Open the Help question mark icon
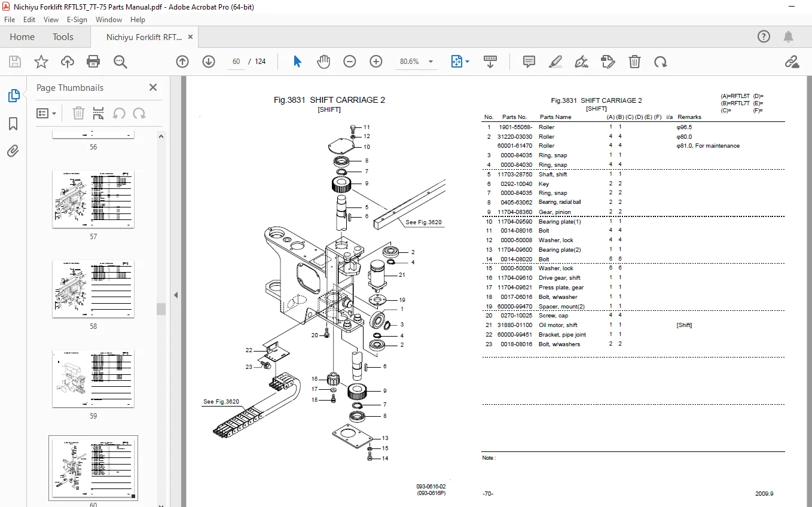 (764, 36)
